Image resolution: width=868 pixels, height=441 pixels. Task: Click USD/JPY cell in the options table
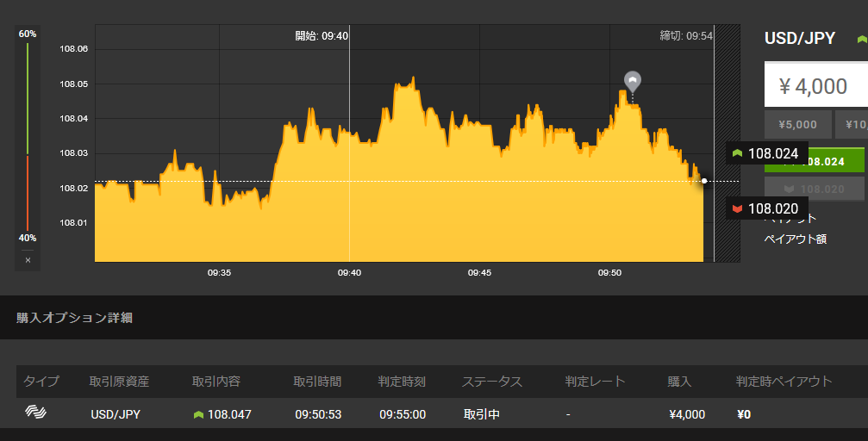click(x=116, y=414)
